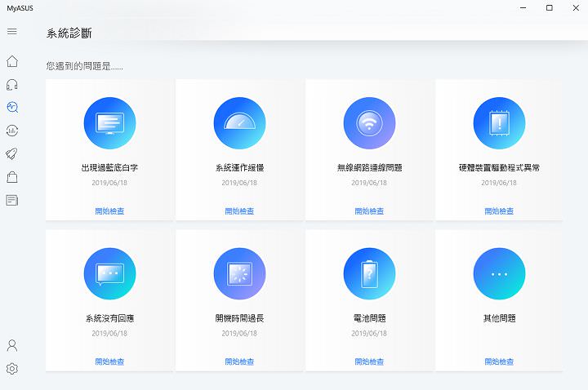Maximize the MyASUS window
The width and height of the screenshot is (588, 390).
pos(550,7)
